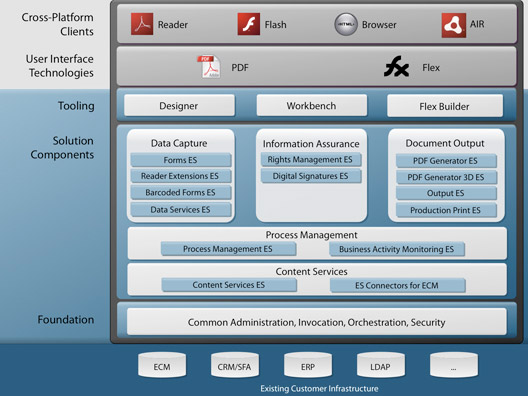Click the Flex text label
Screen dimensions: 528x396
[x=431, y=68]
